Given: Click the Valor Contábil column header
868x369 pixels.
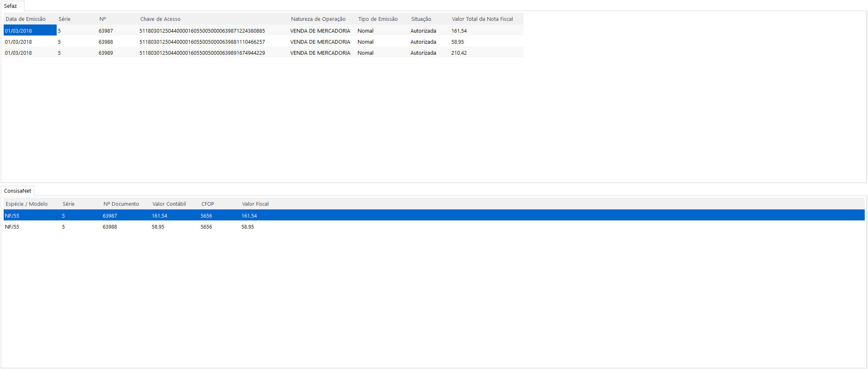Looking at the screenshot, I should click(169, 204).
